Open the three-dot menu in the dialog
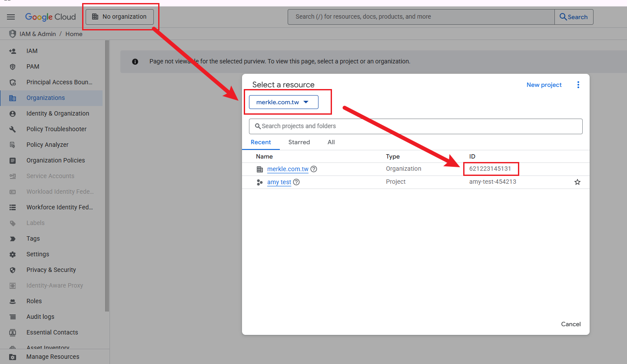Image resolution: width=627 pixels, height=364 pixels. click(578, 85)
